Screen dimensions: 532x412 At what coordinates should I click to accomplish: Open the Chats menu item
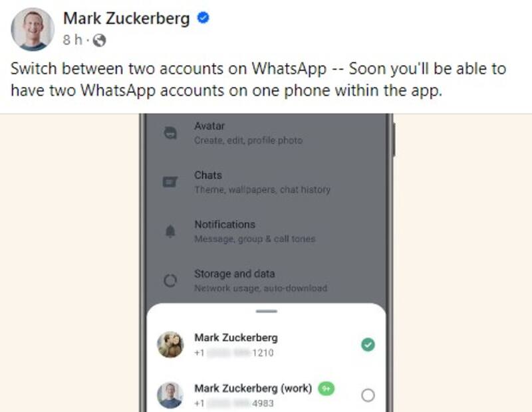click(208, 175)
